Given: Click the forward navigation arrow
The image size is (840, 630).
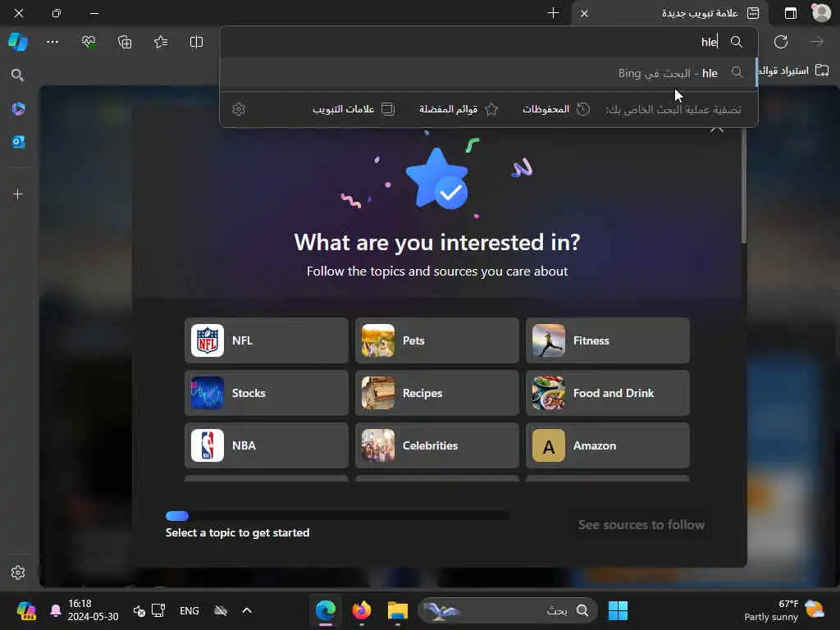Looking at the screenshot, I should (816, 42).
